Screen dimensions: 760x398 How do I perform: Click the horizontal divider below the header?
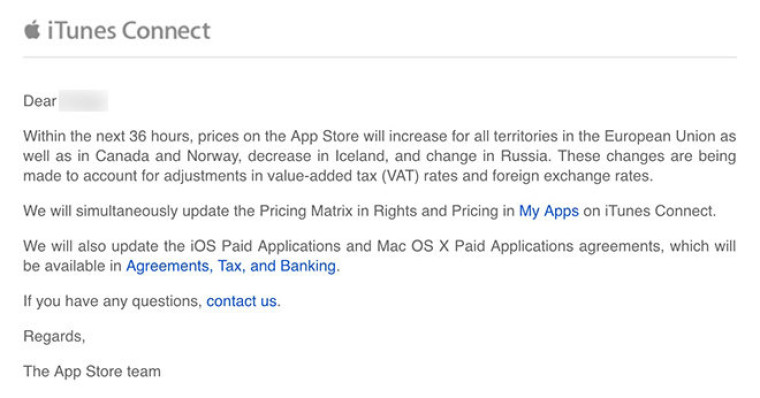pos(380,57)
